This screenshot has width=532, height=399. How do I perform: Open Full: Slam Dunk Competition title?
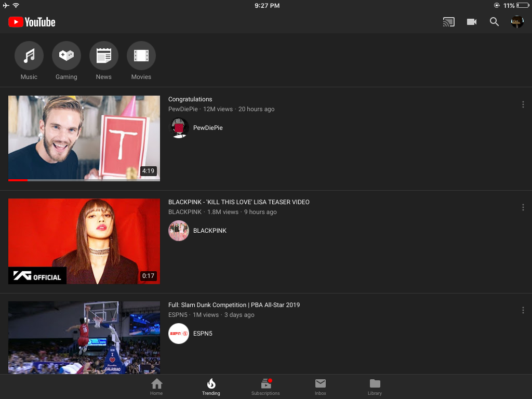[234, 304]
